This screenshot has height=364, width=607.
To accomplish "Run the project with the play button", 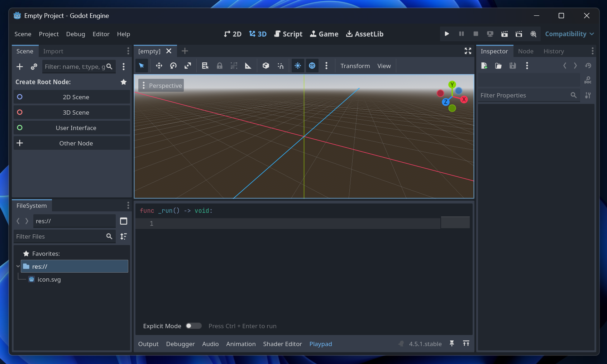I will 447,34.
